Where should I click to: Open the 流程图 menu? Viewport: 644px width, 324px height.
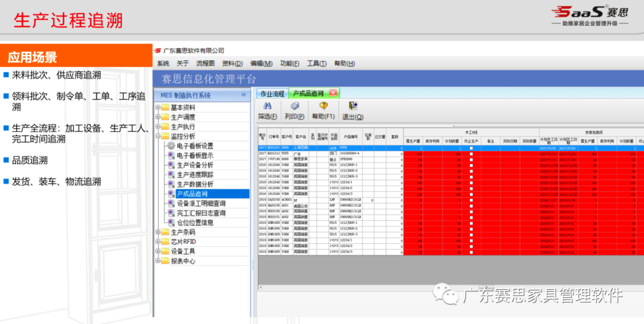tap(205, 63)
